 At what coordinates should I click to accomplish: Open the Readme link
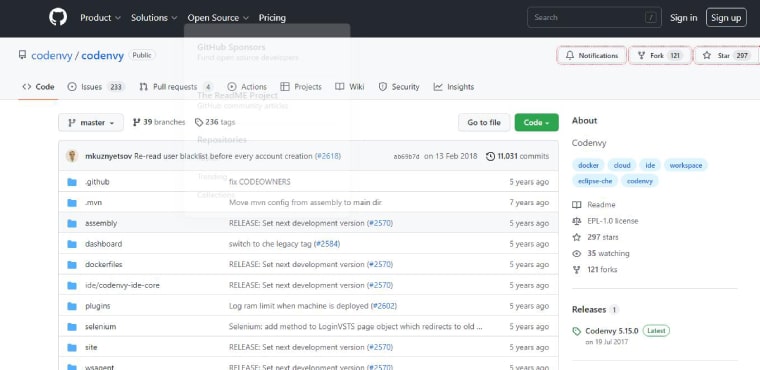point(594,205)
